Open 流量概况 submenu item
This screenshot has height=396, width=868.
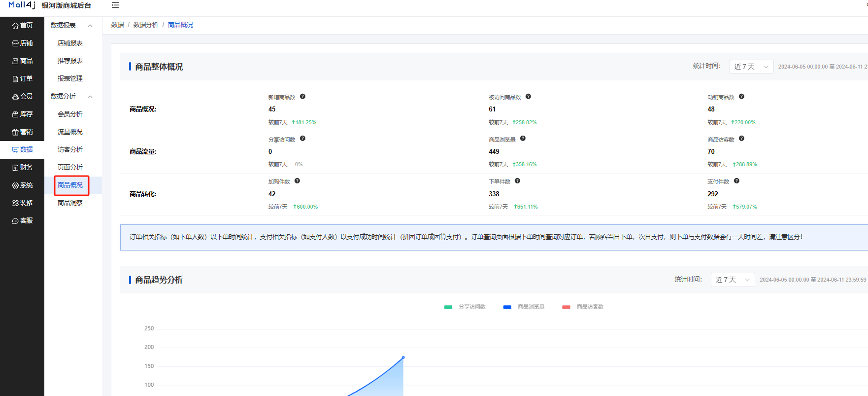pyautogui.click(x=70, y=132)
